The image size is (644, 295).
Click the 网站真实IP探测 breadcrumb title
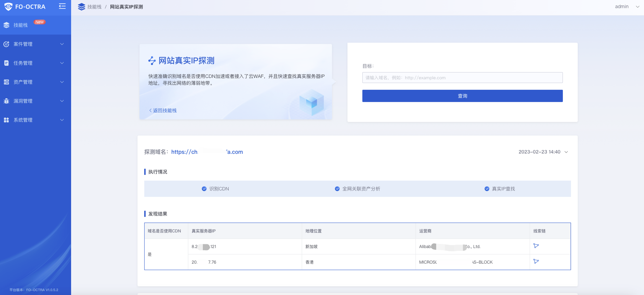click(126, 7)
